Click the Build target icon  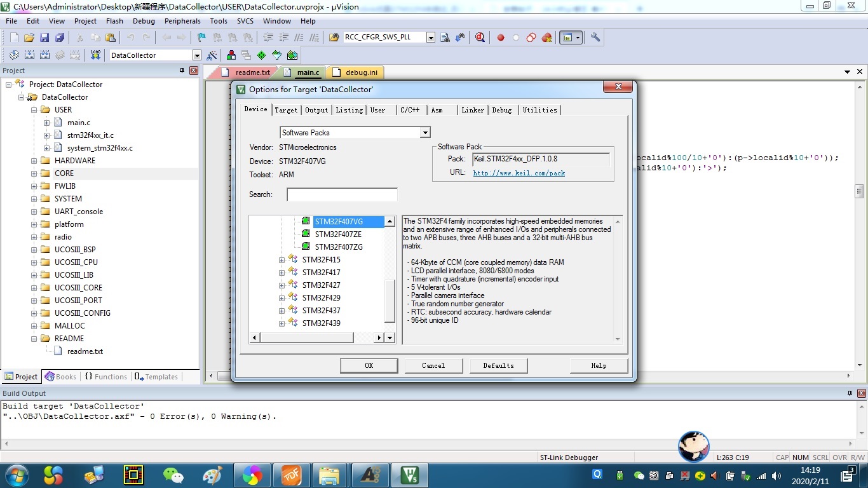tap(29, 55)
